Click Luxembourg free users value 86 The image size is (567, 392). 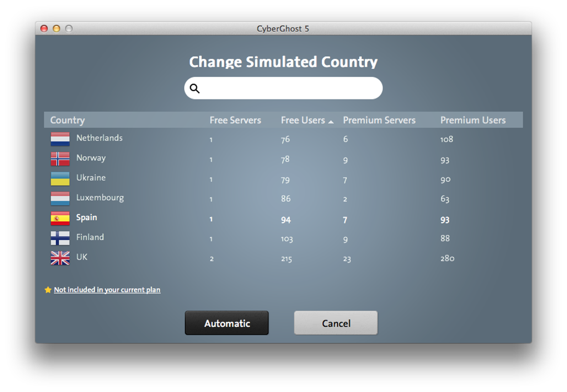click(286, 199)
